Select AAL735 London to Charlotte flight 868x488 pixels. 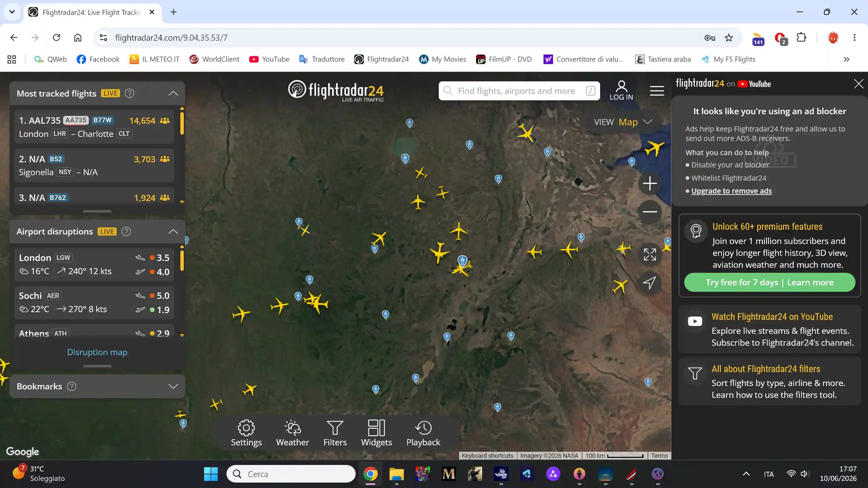click(x=94, y=127)
